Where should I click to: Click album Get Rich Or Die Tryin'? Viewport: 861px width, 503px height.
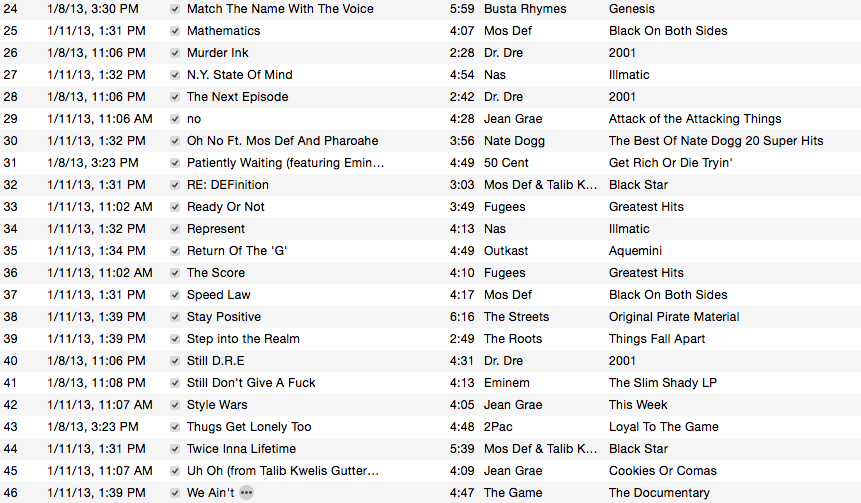click(x=670, y=163)
